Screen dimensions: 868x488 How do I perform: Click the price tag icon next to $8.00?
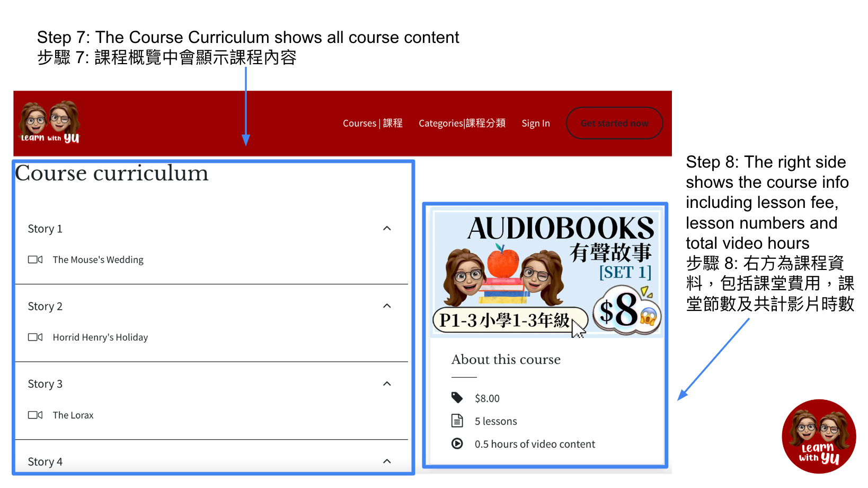pyautogui.click(x=457, y=397)
